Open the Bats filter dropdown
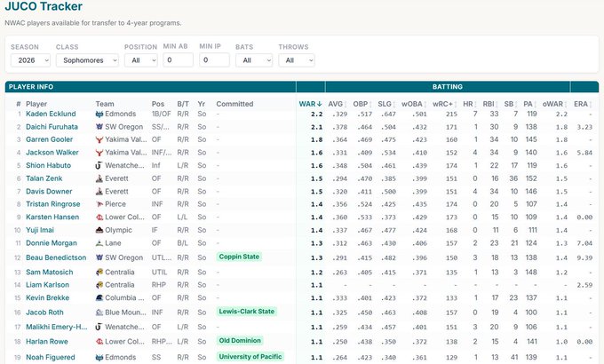604x364 pixels. pos(254,60)
